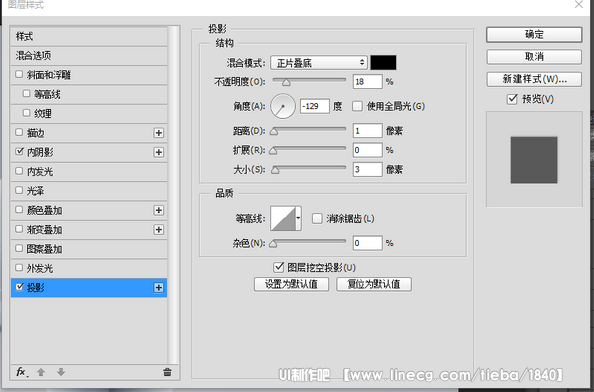Screen dimensions: 594x392
Task: Close the 图层样式 dialog
Action: point(579,5)
